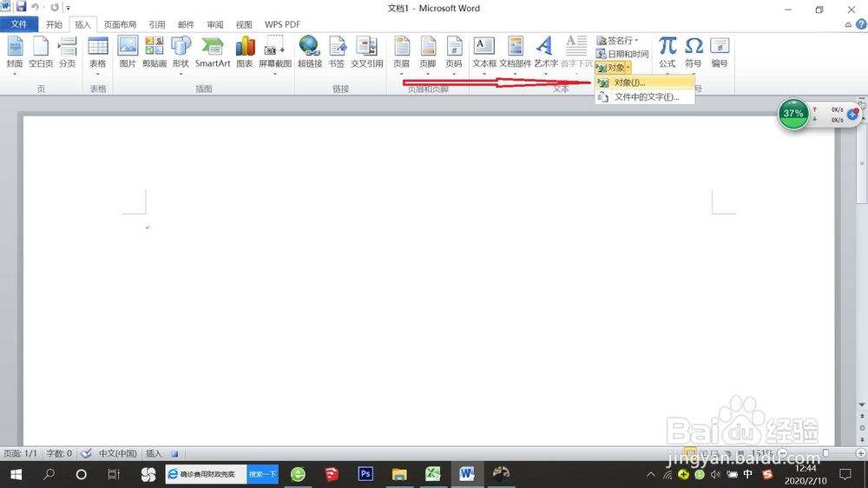Open Photoshop from the taskbar
The height and width of the screenshot is (488, 868).
pyautogui.click(x=365, y=474)
